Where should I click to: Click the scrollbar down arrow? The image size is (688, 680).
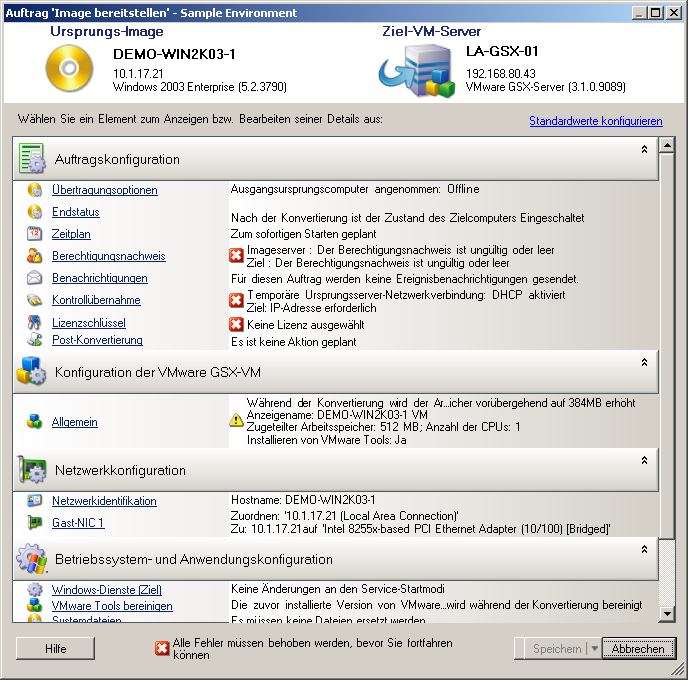coord(667,614)
